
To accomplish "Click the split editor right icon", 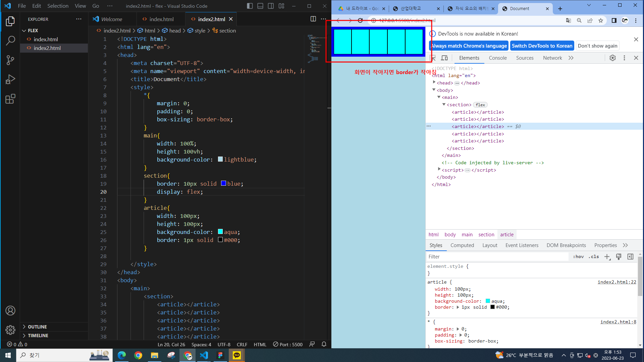I will pos(313,19).
